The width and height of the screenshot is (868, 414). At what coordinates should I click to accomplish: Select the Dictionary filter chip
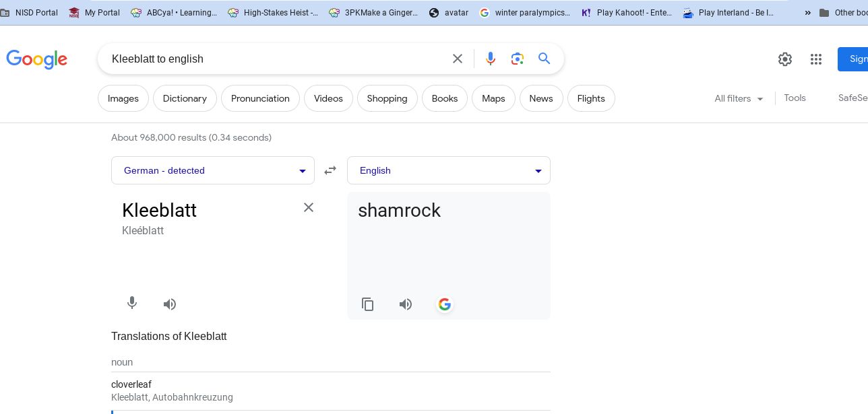185,98
